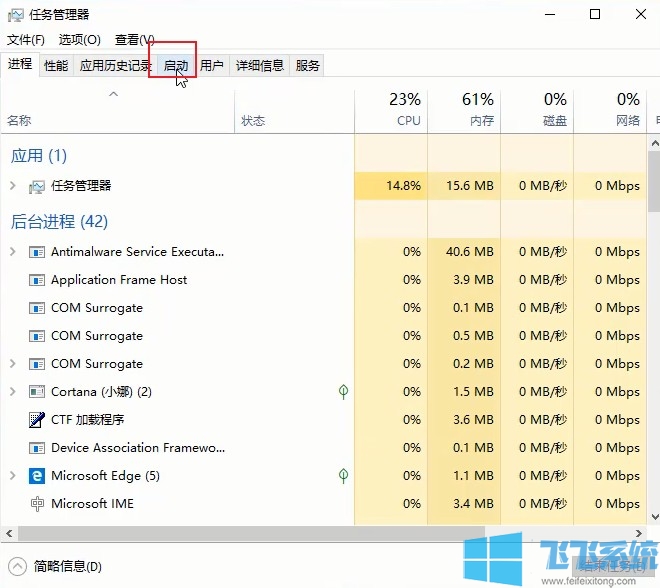Click the CTF 加载程序 pen icon
660x588 pixels.
37,420
